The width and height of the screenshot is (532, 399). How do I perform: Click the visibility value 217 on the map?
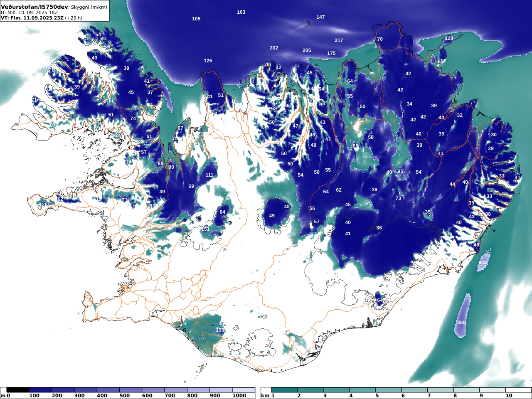(339, 40)
